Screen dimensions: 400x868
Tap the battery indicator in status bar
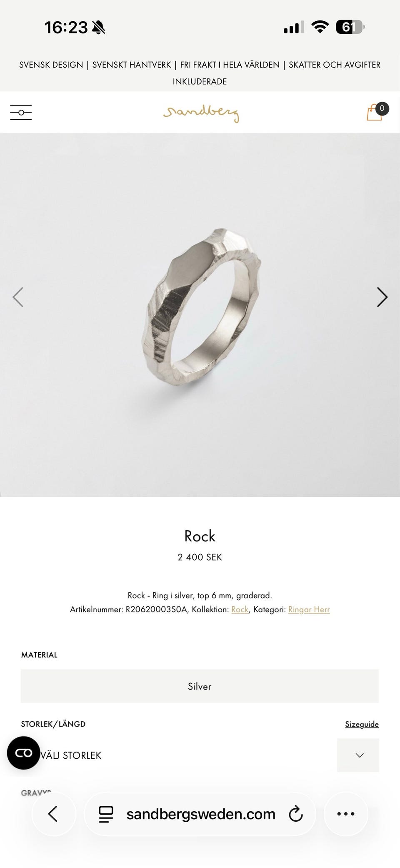(x=350, y=28)
